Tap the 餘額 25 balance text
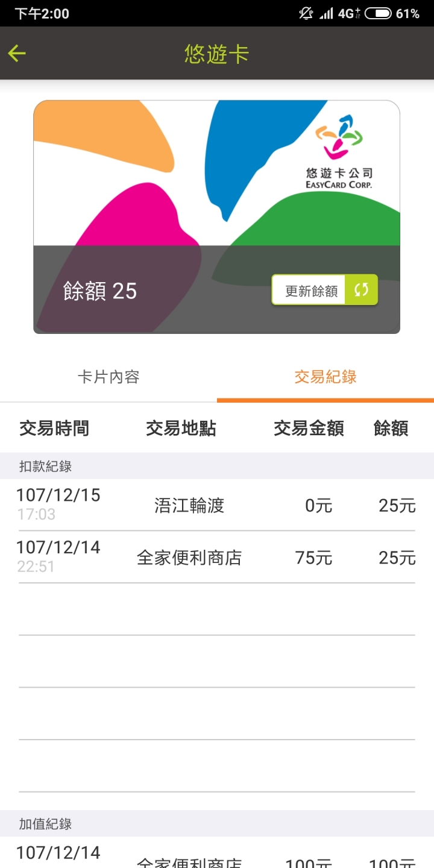 tap(100, 291)
